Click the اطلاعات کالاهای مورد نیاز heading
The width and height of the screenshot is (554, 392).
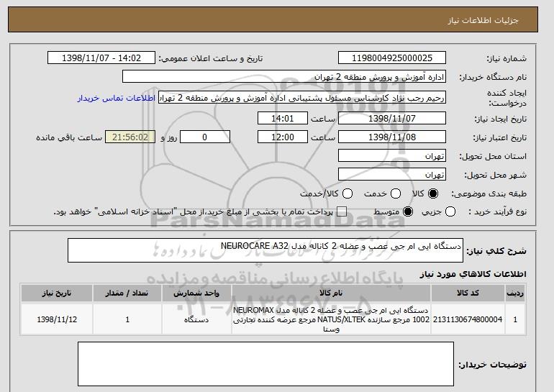[x=473, y=274]
